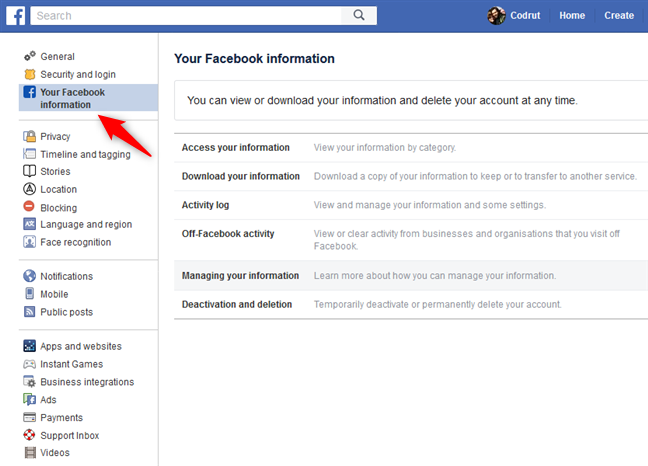Open General settings
The height and width of the screenshot is (466, 648).
(57, 56)
